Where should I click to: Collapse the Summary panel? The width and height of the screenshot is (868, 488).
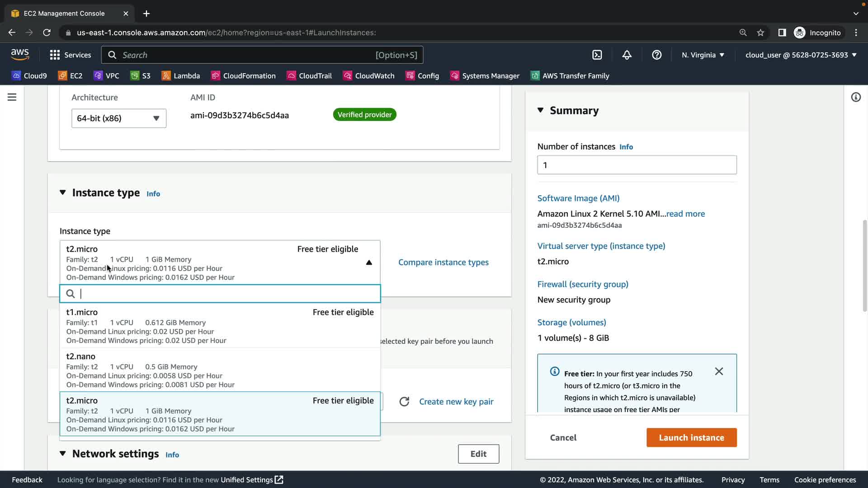pyautogui.click(x=540, y=110)
